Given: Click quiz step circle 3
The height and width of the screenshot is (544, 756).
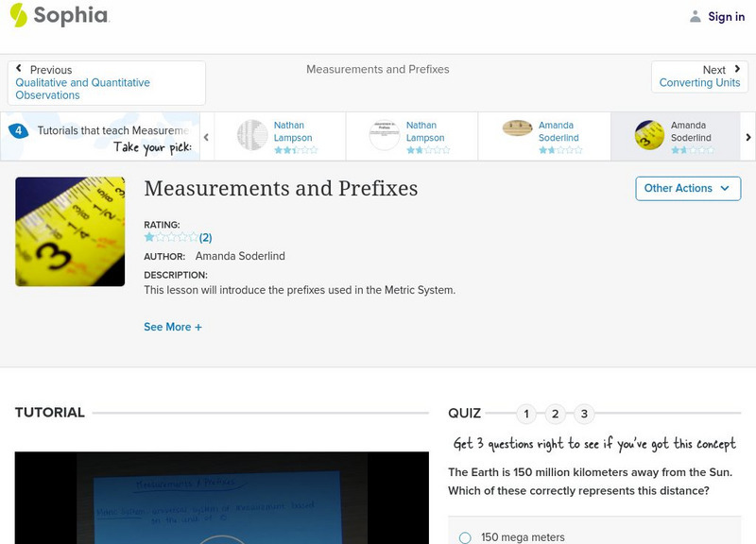Looking at the screenshot, I should (x=583, y=413).
